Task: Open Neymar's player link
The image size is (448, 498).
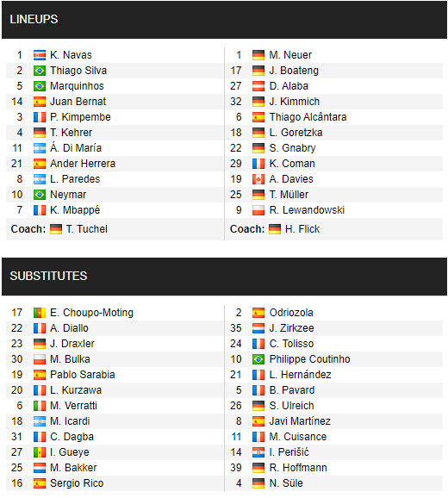Action: [68, 195]
